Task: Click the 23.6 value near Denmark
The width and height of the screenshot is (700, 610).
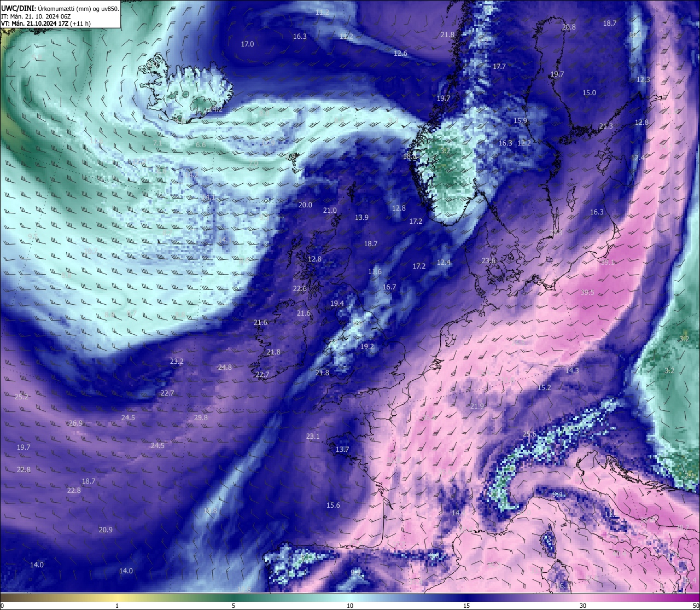Action: click(488, 261)
